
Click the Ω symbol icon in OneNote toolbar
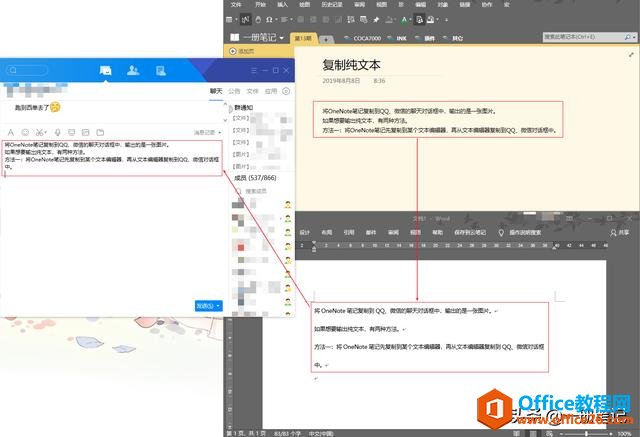coord(269,19)
